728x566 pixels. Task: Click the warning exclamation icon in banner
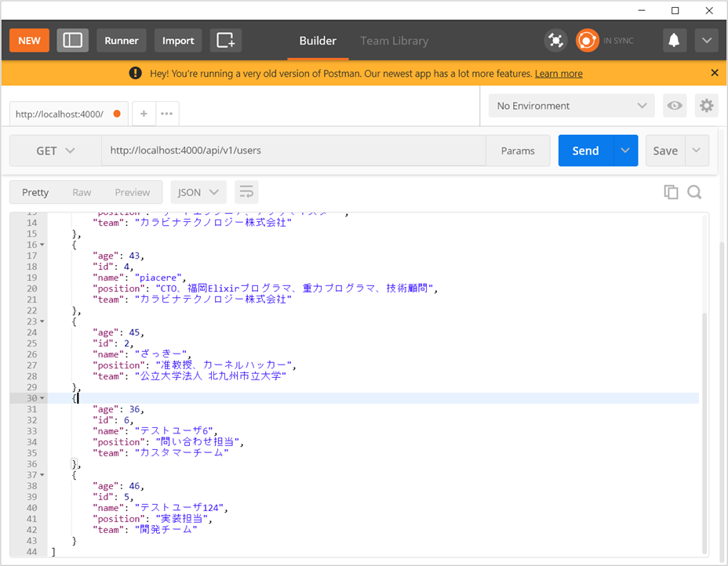pyautogui.click(x=135, y=73)
